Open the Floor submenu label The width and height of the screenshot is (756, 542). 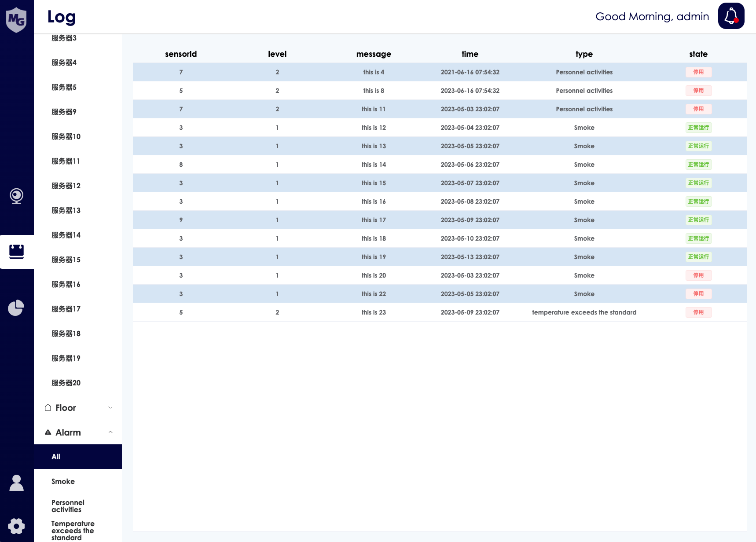(66, 408)
